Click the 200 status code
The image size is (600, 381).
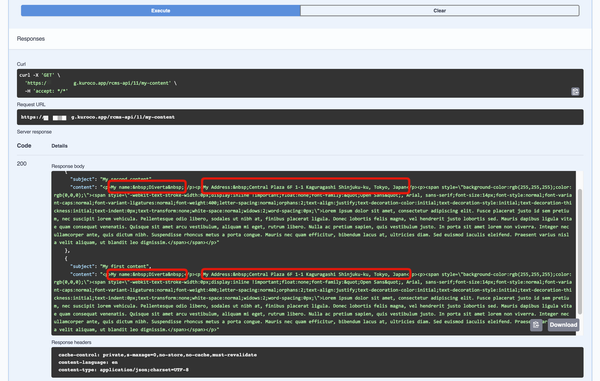pos(22,164)
